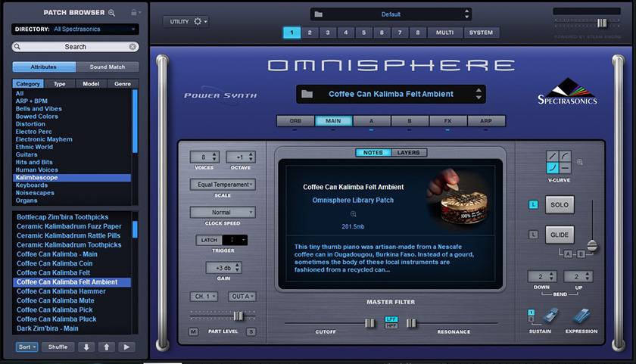Clear the search field with X icon

[x=132, y=47]
